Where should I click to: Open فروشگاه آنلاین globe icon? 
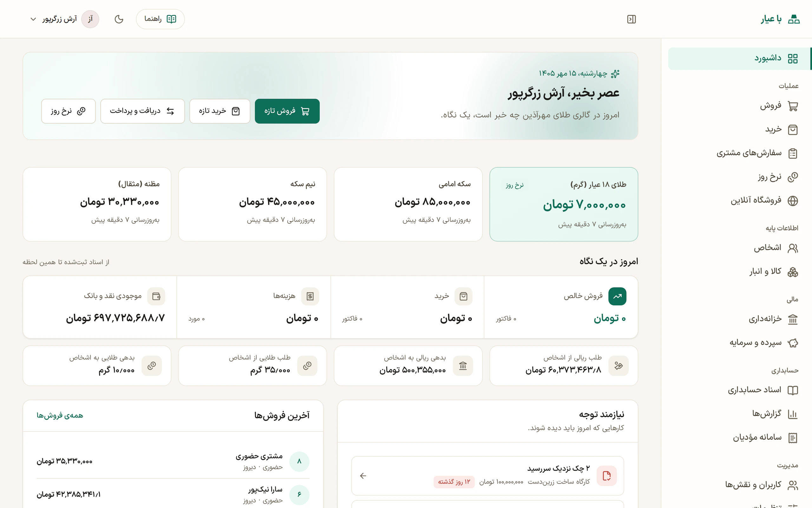click(793, 201)
